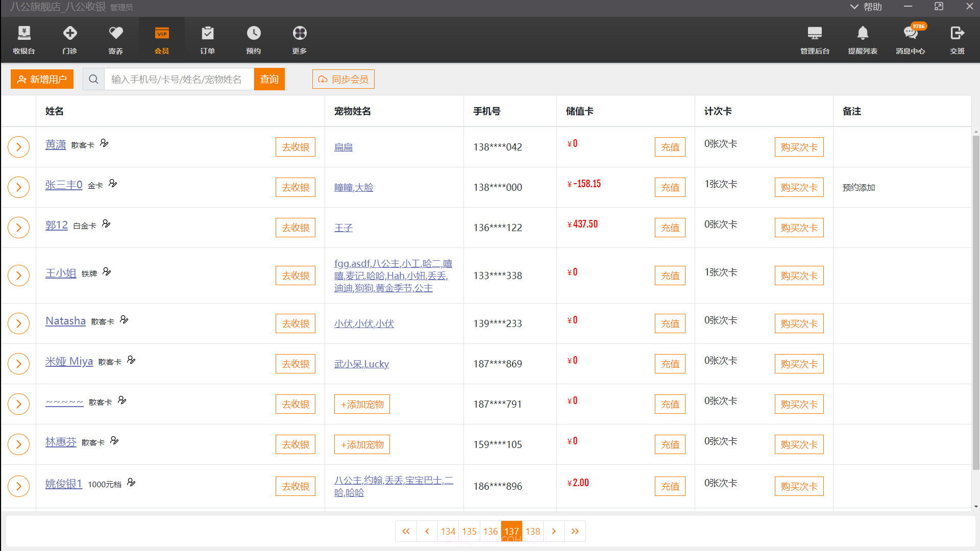Image resolution: width=980 pixels, height=551 pixels.
Task: Click the 新增用户 add user button
Action: [x=42, y=79]
